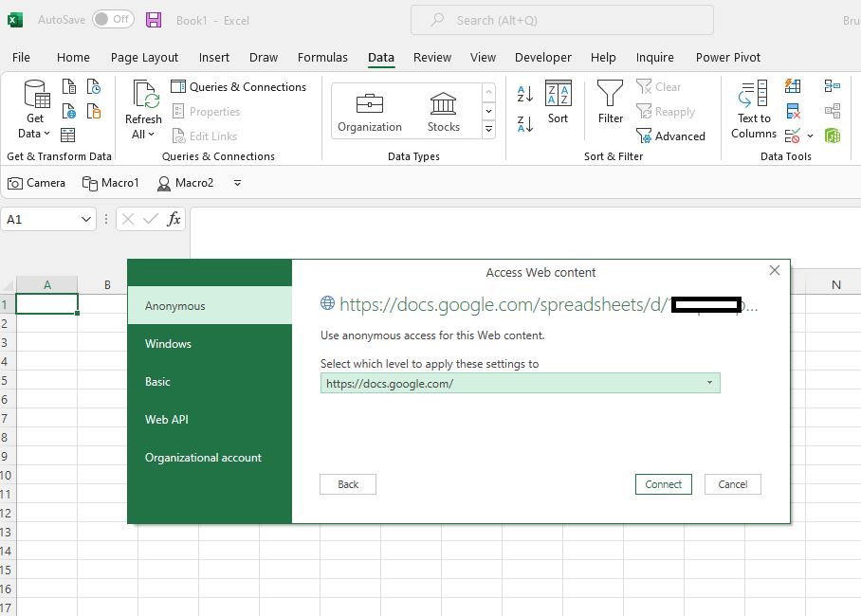
Task: Click the Clear filter command
Action: [x=658, y=87]
